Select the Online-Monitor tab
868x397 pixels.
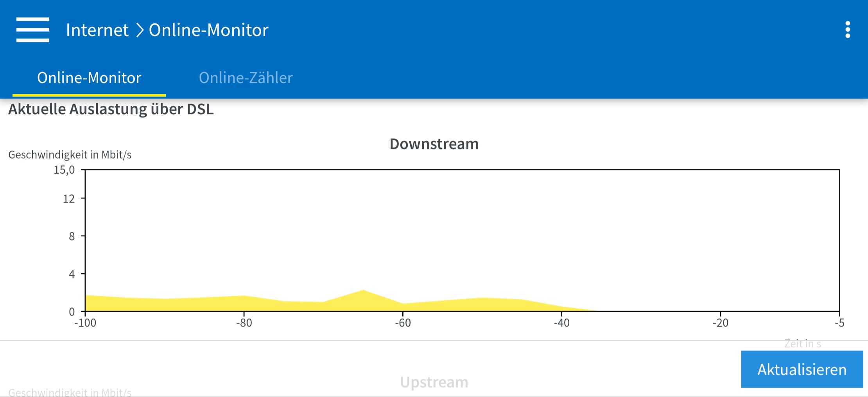coord(89,78)
